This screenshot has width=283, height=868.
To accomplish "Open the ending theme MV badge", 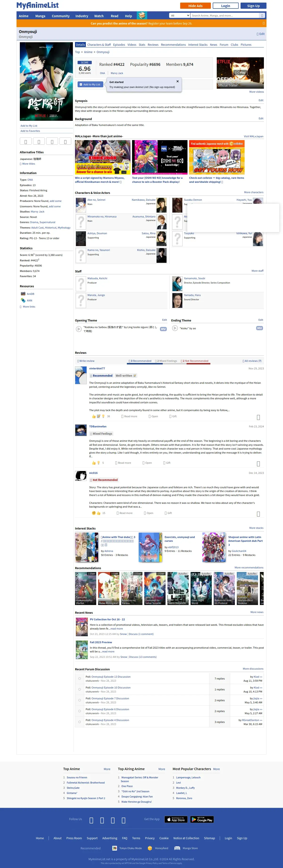I will pos(259,328).
